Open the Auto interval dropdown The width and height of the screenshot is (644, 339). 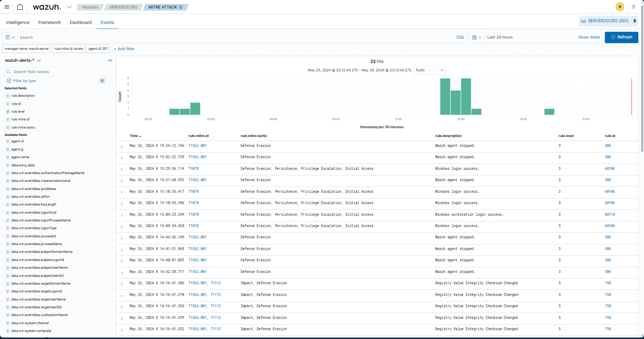429,70
